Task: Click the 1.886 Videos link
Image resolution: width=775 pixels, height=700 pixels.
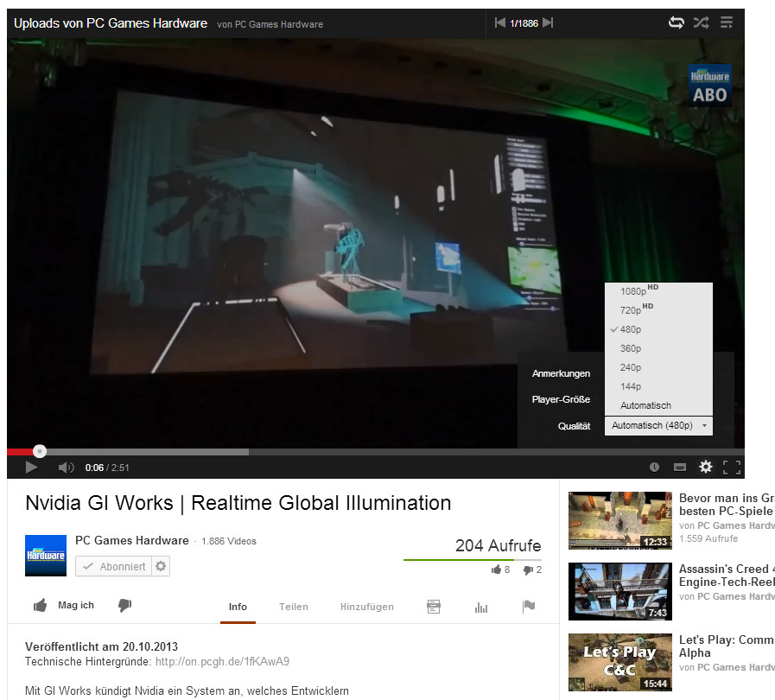Action: pos(229,541)
